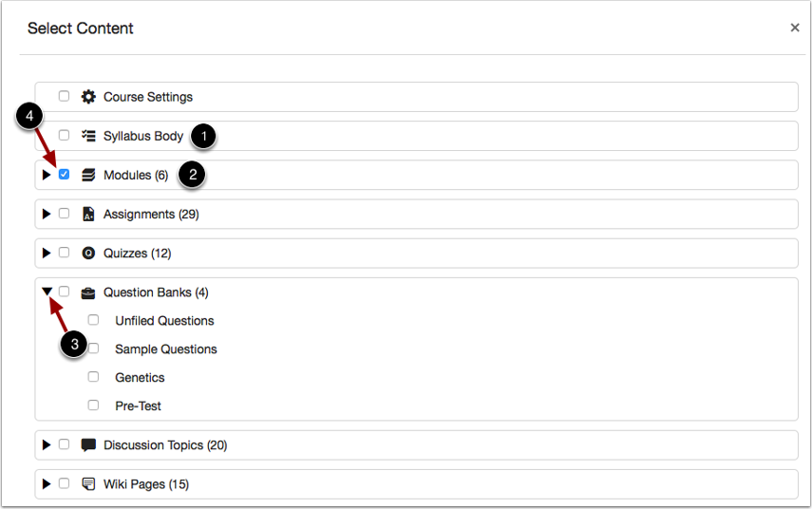Select the Unfiled Questions label

[164, 321]
